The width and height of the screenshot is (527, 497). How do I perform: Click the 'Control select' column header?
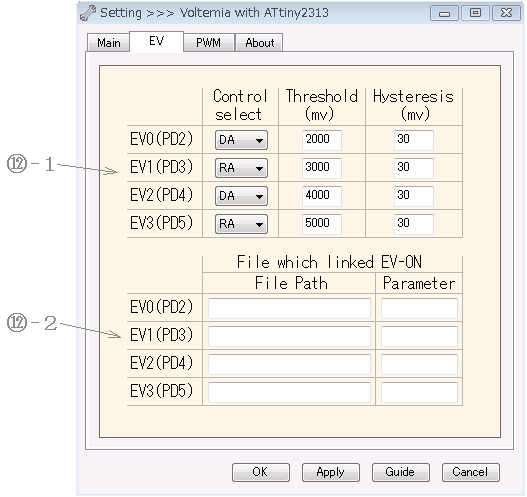240,105
